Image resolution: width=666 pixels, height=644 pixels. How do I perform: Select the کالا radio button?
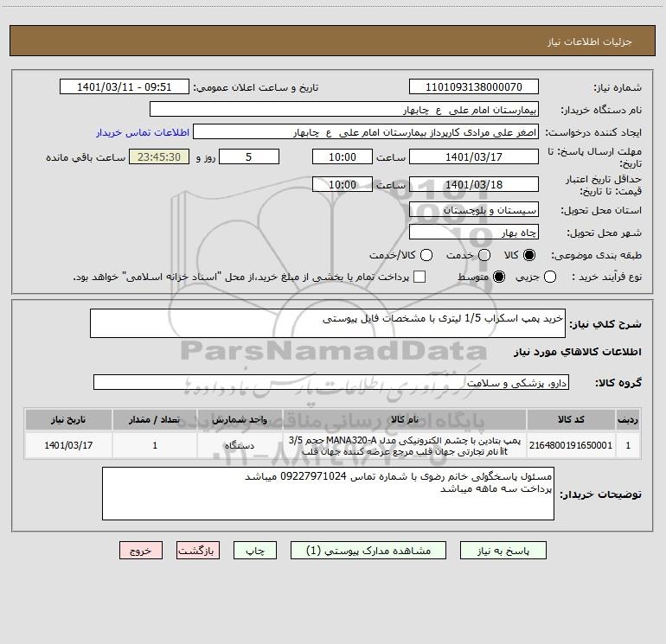pos(529,255)
